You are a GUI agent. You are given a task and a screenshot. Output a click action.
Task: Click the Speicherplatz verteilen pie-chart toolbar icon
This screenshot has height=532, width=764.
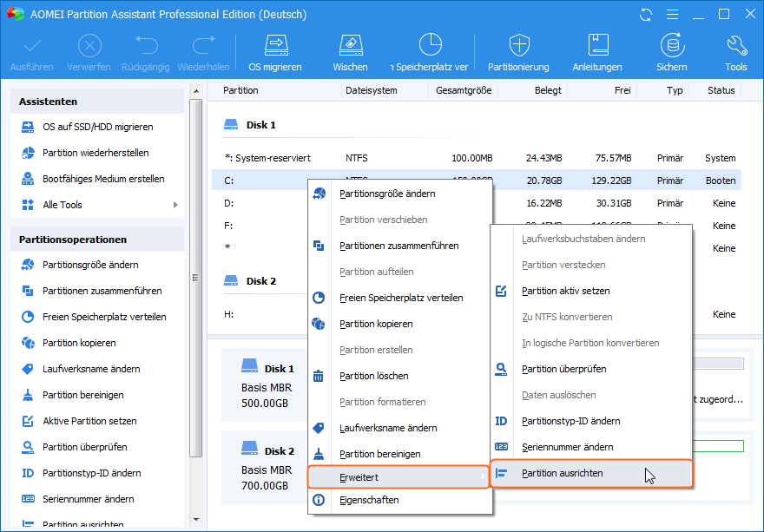(x=431, y=45)
